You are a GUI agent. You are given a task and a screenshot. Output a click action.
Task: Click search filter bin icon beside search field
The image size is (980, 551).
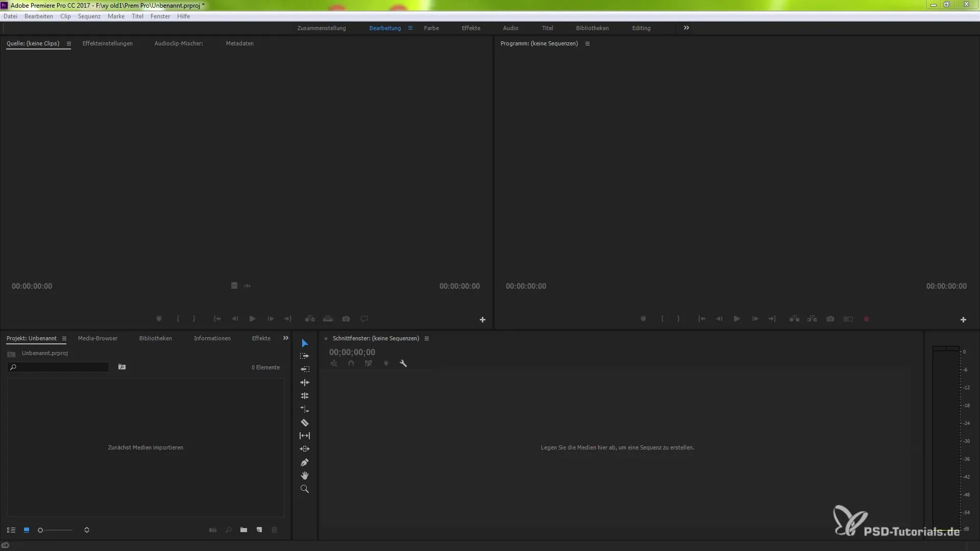tap(122, 367)
